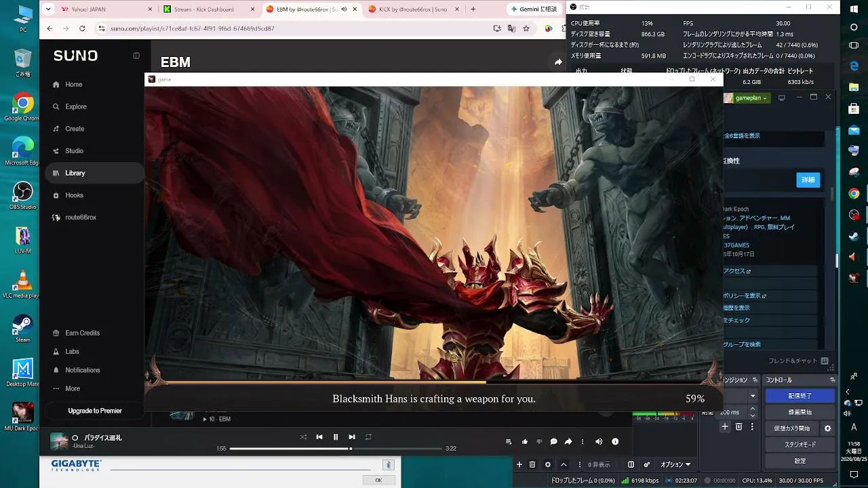Open the VLC media player desktop icon
Screen dimensions: 868x488
point(22,285)
